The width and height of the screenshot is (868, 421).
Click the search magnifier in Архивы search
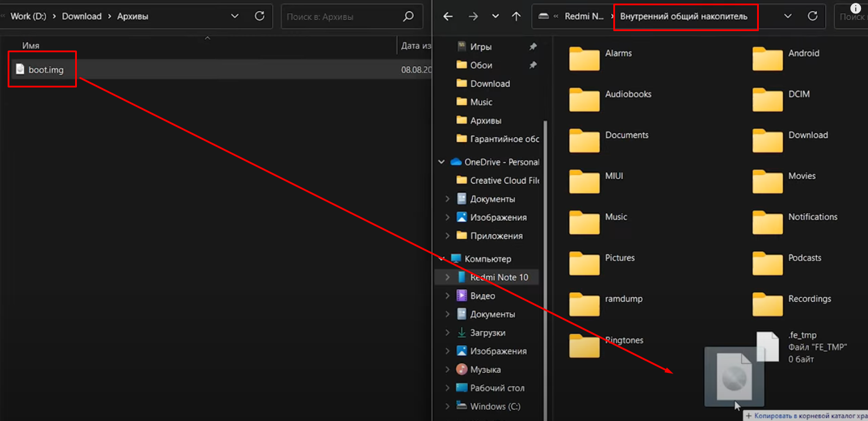(408, 16)
